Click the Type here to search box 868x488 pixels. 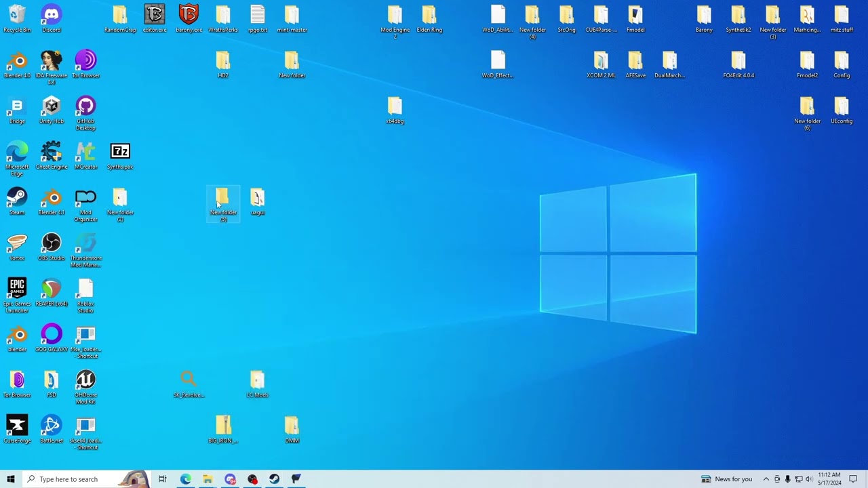(85, 479)
